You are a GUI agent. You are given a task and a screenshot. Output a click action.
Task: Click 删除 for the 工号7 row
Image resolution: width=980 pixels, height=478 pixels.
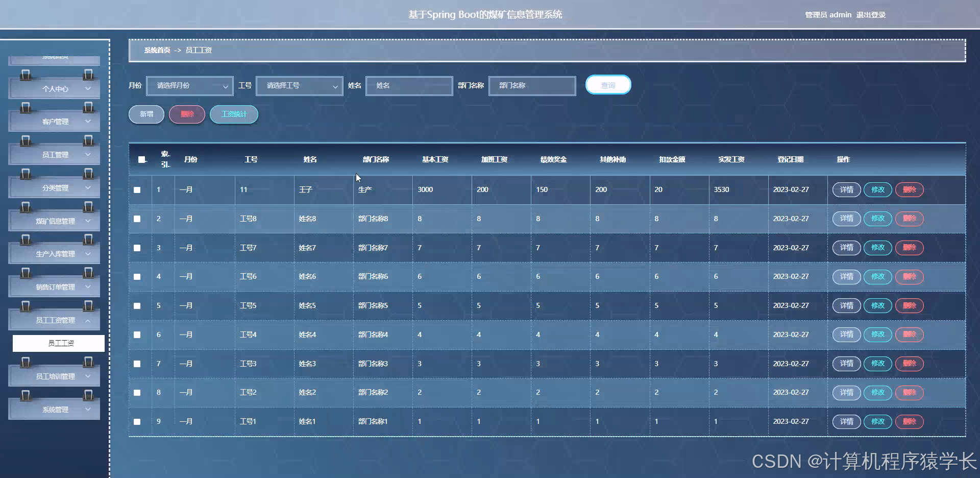point(910,248)
